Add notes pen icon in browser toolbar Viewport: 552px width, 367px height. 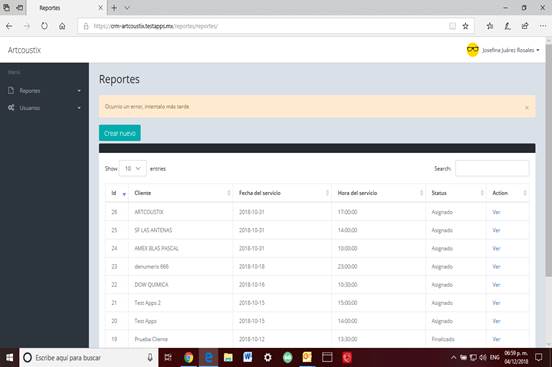507,26
